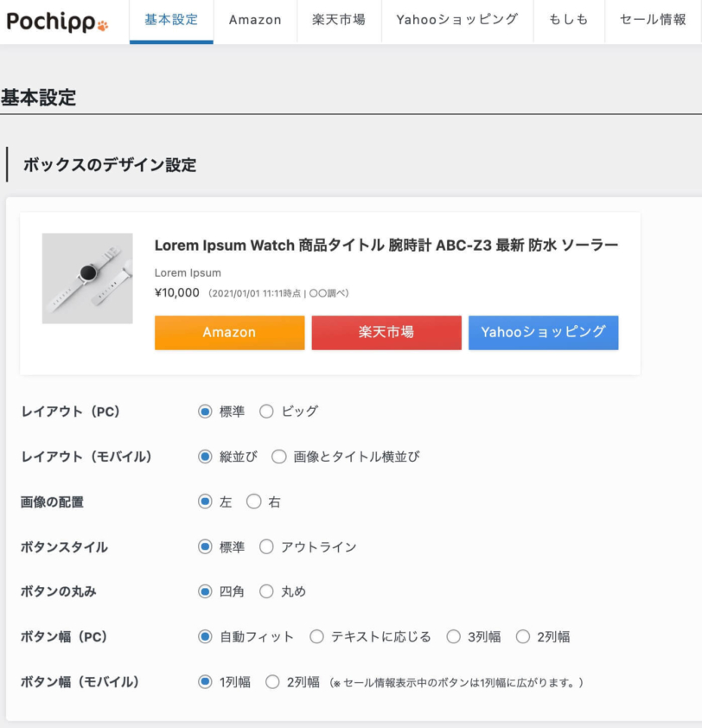Click the レイアウト（PC） setting label
Screen dimensions: 702x728
click(71, 412)
